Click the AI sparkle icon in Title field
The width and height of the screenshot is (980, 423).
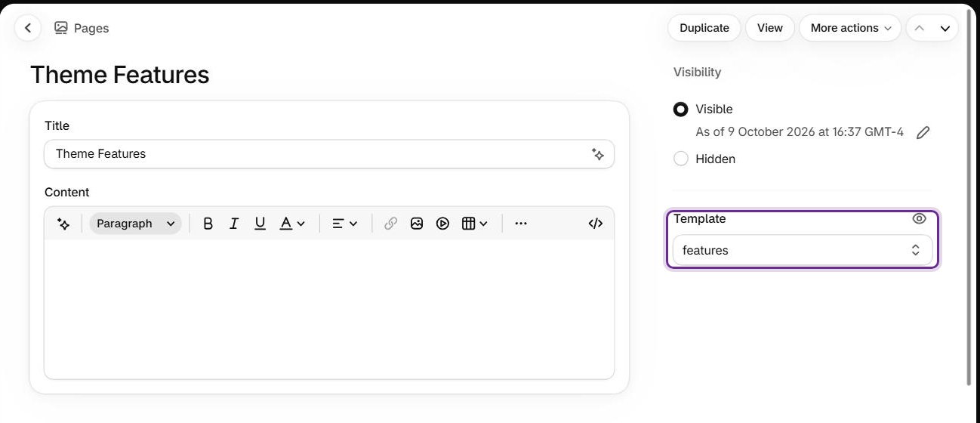(597, 154)
